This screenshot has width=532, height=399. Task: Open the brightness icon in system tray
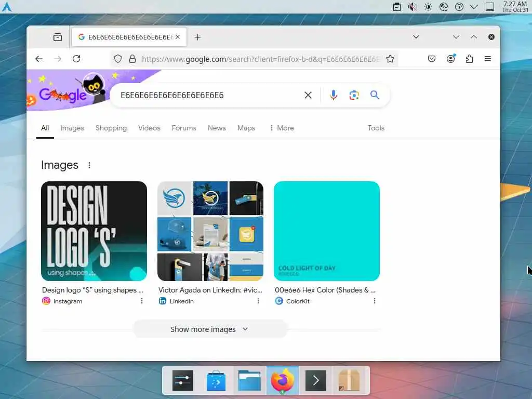[428, 7]
